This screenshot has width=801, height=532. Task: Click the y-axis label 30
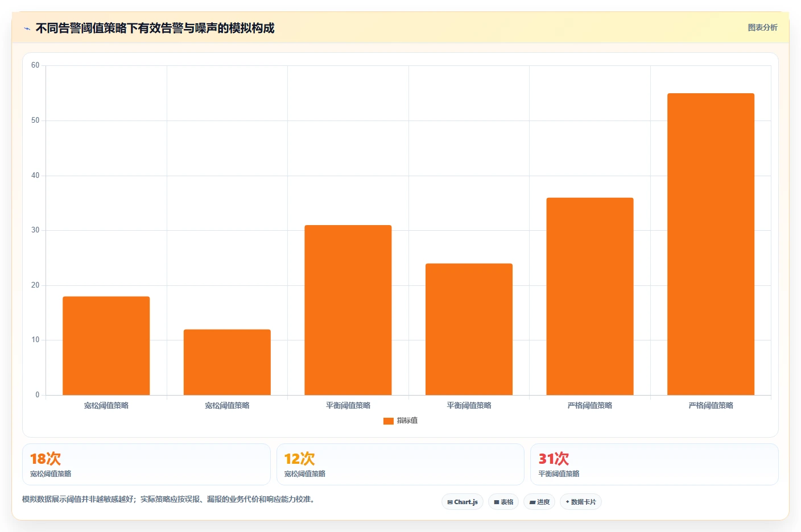pyautogui.click(x=35, y=230)
